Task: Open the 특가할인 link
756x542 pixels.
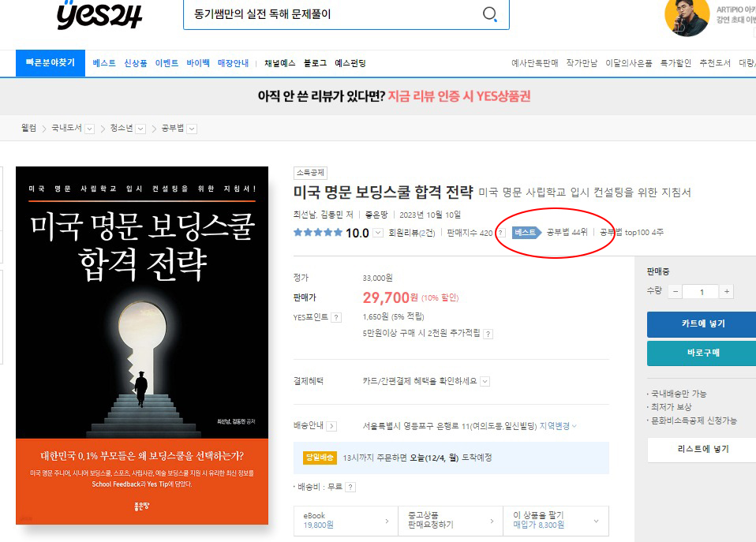Action: click(x=676, y=63)
